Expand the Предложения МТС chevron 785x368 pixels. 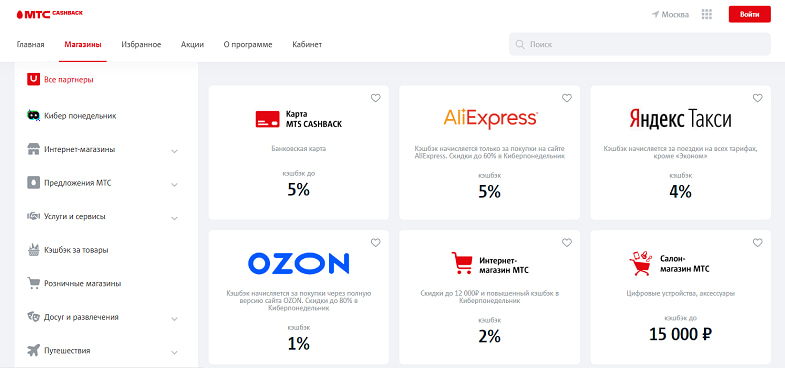tap(174, 184)
